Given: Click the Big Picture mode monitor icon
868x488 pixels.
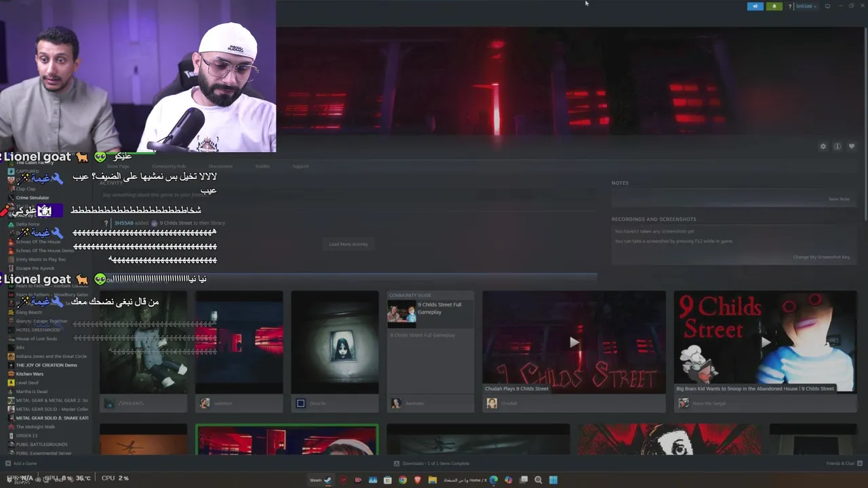Looking at the screenshot, I should coord(827,6).
